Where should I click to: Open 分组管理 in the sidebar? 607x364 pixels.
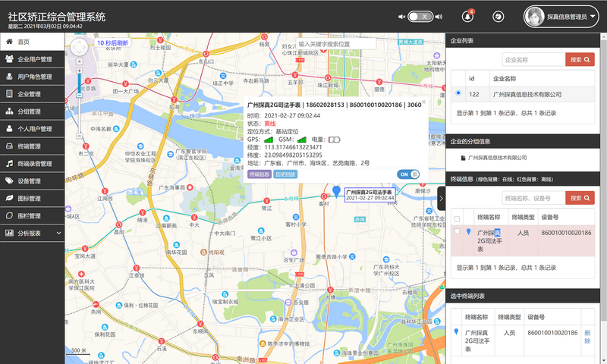click(32, 111)
